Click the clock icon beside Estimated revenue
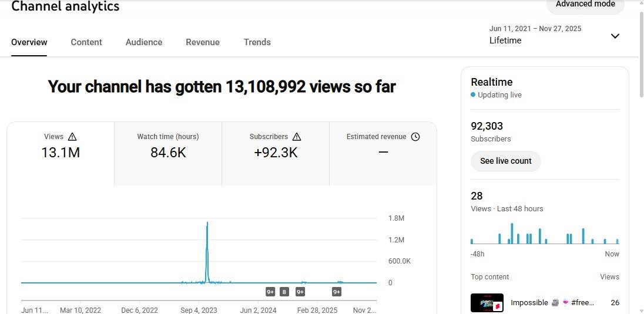Viewport: 644px width, 314px height. [415, 137]
